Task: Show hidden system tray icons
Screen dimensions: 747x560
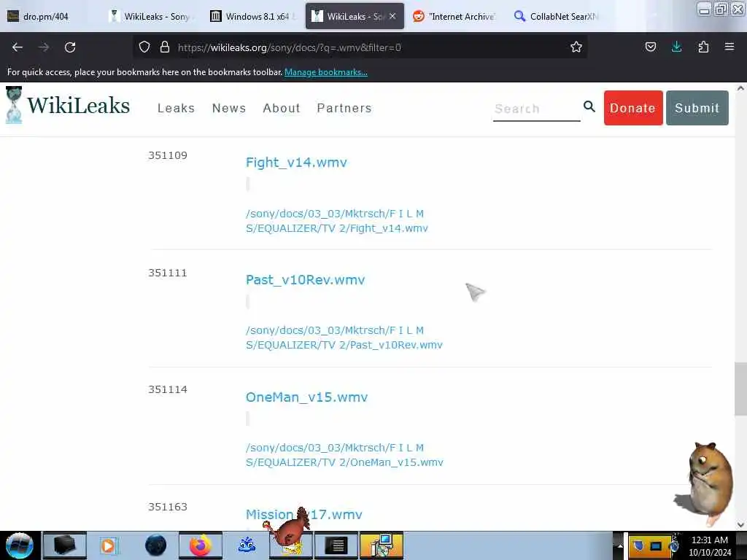Action: point(620,546)
